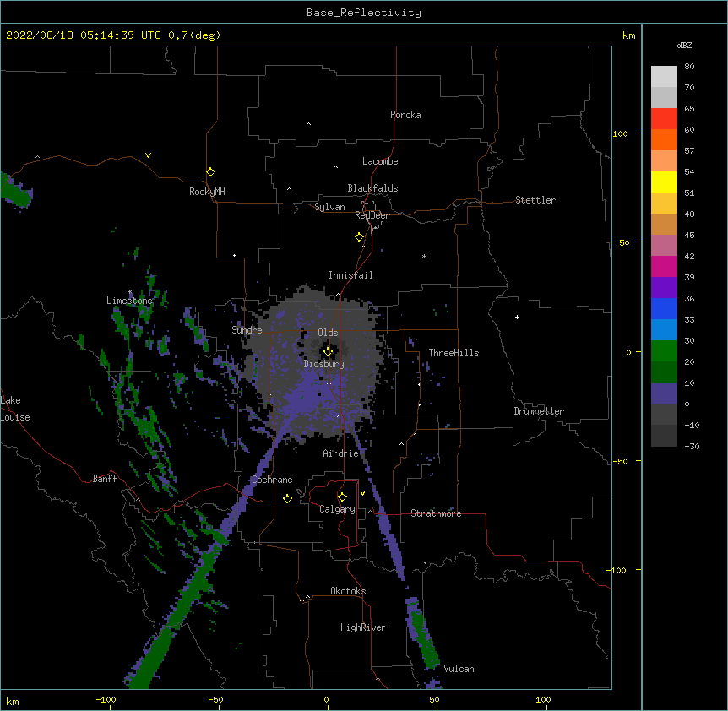Click the Okotoks town label
The image size is (728, 711).
(348, 591)
